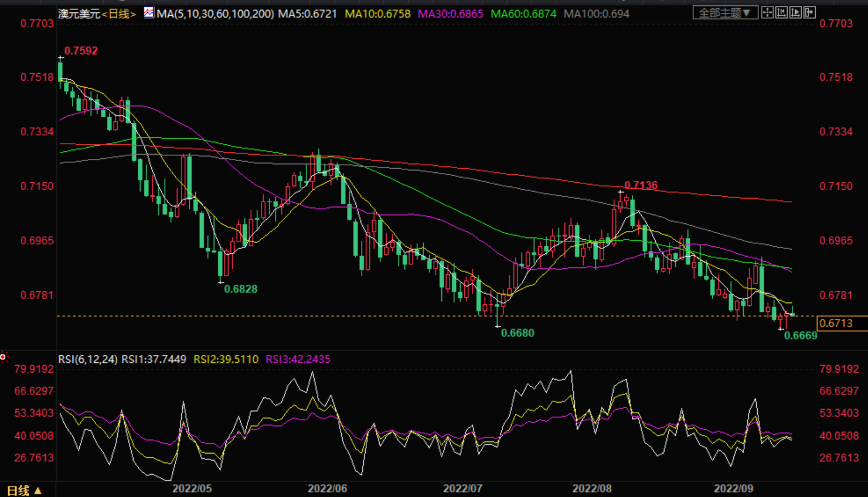Open the 日线 period selector at bottom

pyautogui.click(x=24, y=490)
